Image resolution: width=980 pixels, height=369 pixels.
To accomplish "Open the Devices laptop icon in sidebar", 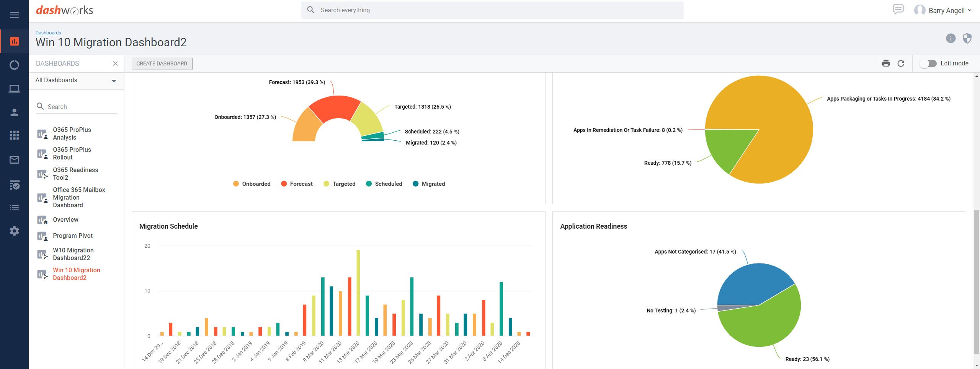I will (x=14, y=89).
